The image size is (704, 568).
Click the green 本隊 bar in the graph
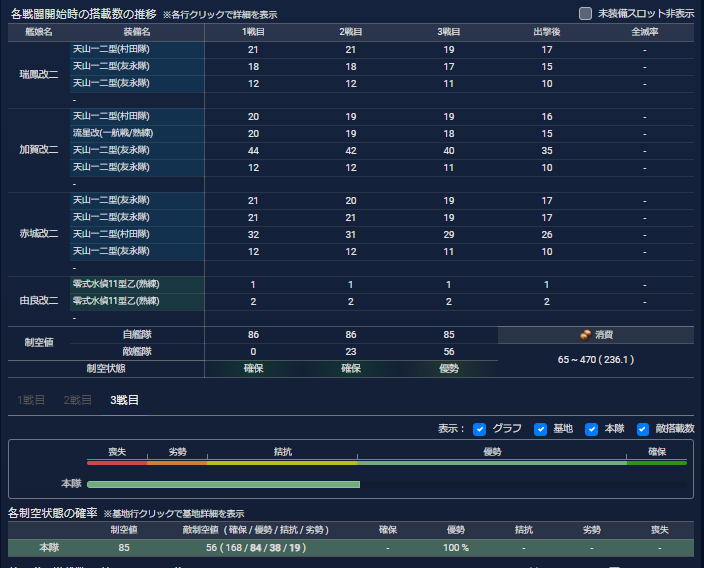click(224, 484)
